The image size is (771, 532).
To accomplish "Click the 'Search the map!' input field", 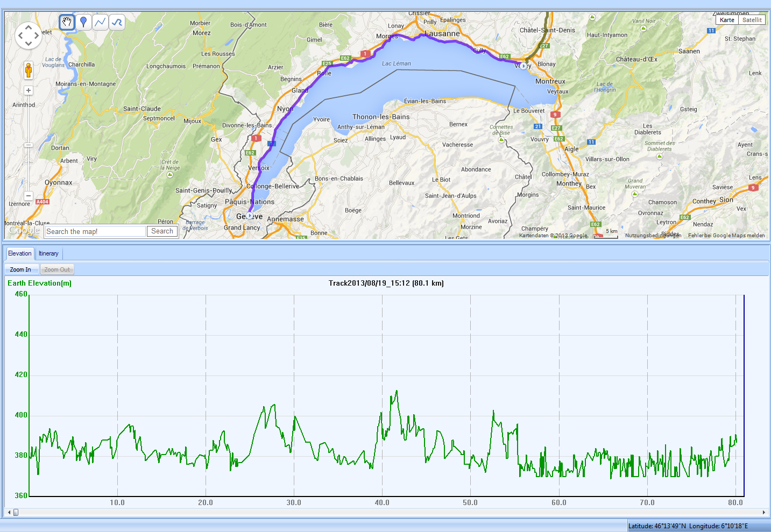I will (x=95, y=231).
